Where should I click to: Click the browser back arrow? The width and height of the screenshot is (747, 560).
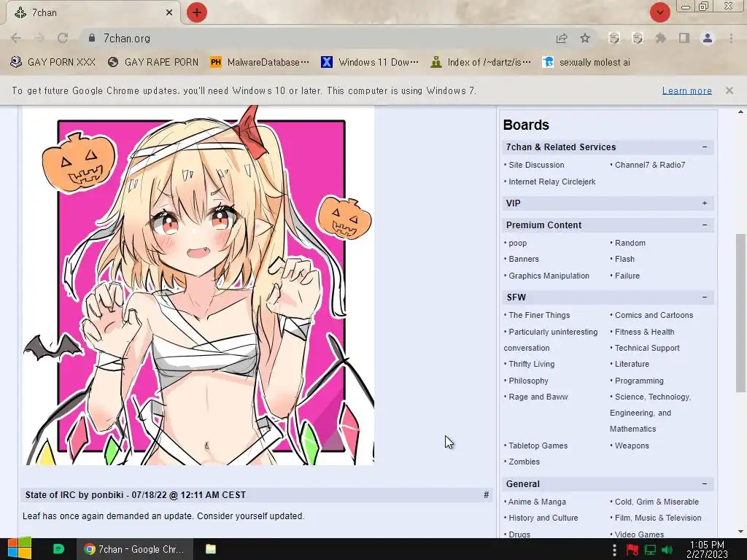16,38
